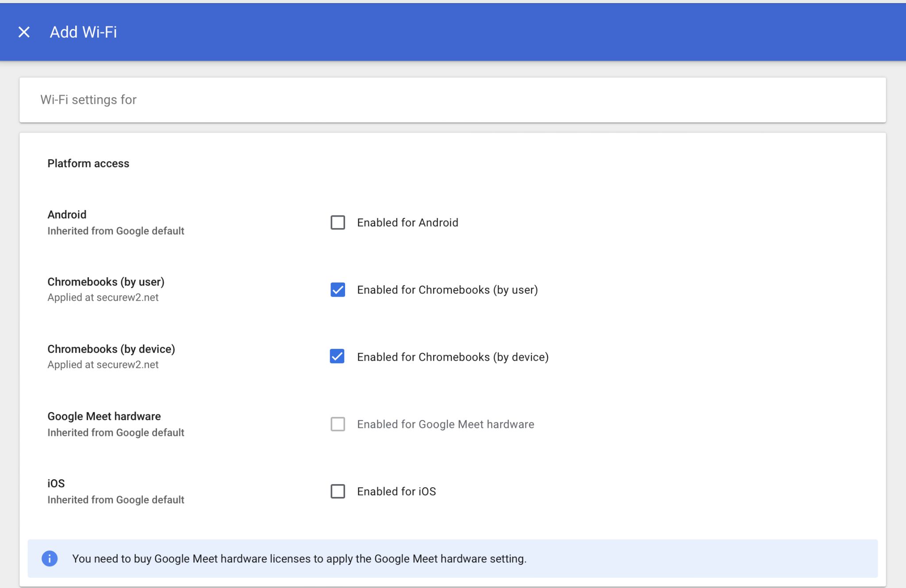This screenshot has height=588, width=906.
Task: Click the 'Enabled for Chromebooks (by device)' text
Action: (x=453, y=357)
